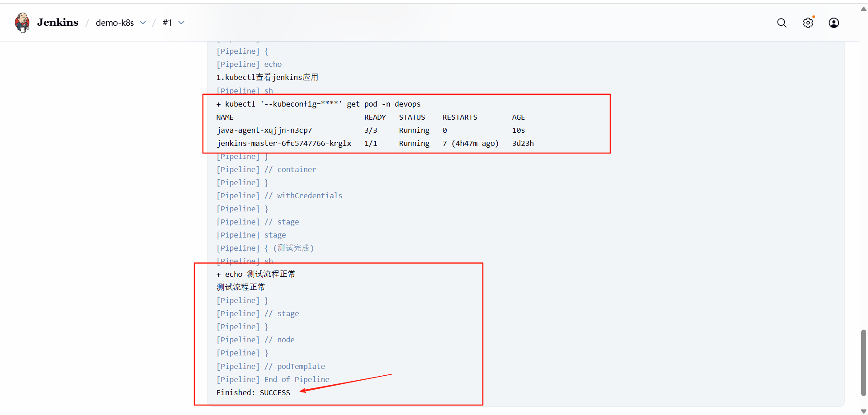This screenshot has width=868, height=415.
Task: Select the java-agent-xqjjn-n3cp7 pod name
Action: pos(264,130)
